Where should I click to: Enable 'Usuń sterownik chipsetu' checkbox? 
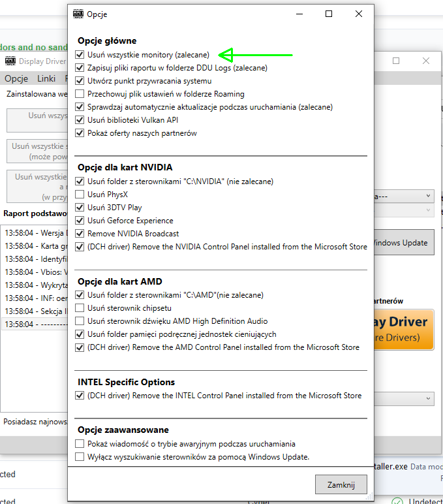pos(80,308)
